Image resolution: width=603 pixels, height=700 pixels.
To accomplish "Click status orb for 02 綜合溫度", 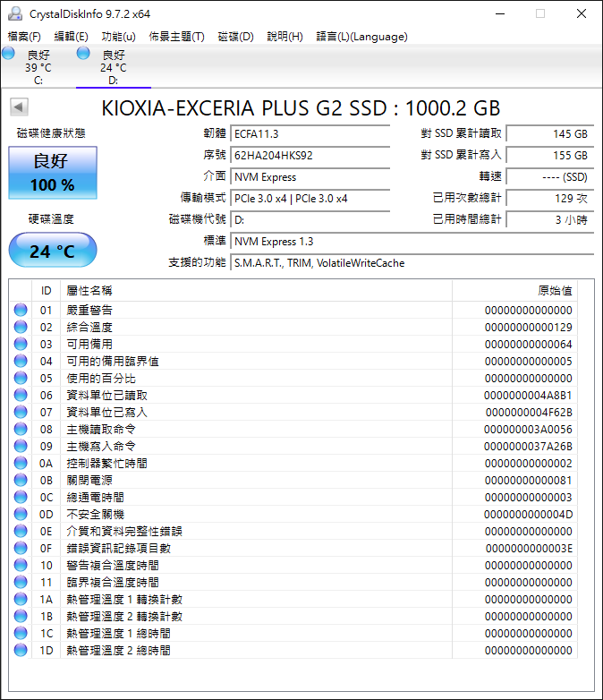I will [x=21, y=327].
